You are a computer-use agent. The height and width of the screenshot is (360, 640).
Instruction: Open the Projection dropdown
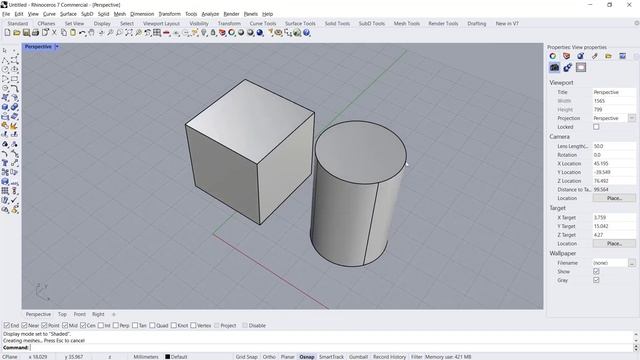[x=631, y=118]
